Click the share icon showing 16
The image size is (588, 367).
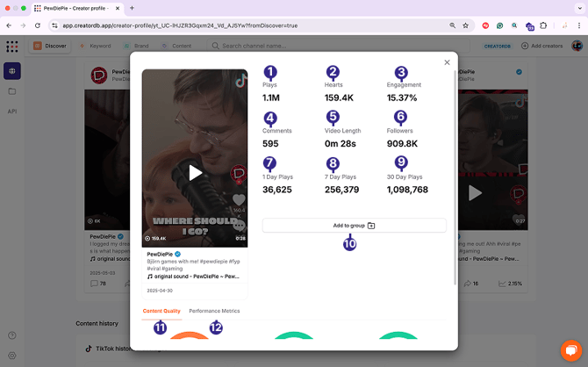(x=467, y=284)
